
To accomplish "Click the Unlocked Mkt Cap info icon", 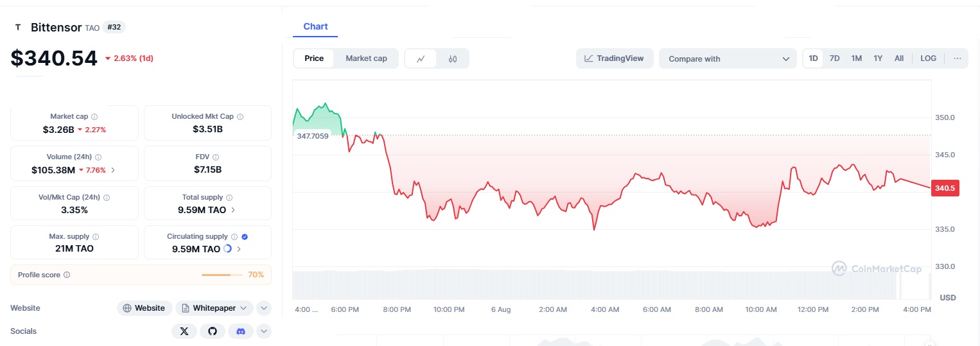I will [240, 117].
